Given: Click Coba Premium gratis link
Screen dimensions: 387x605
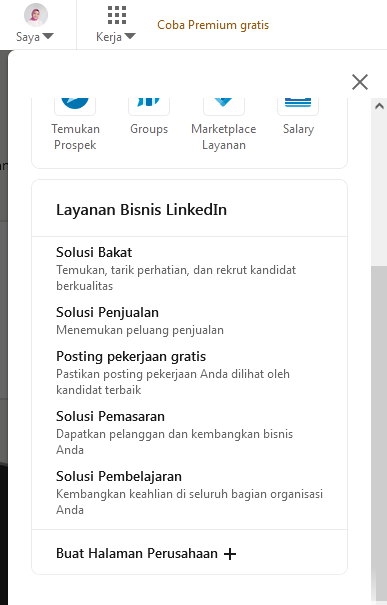Looking at the screenshot, I should tap(213, 25).
